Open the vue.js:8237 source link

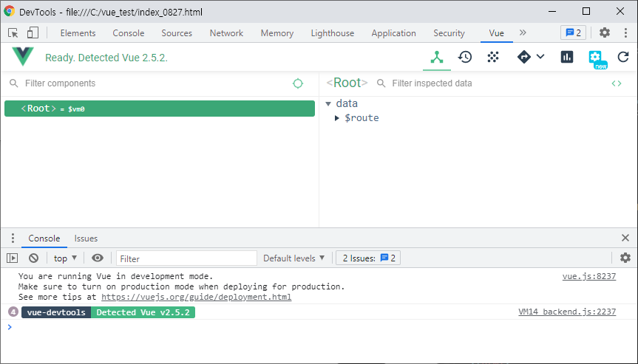[588, 276]
